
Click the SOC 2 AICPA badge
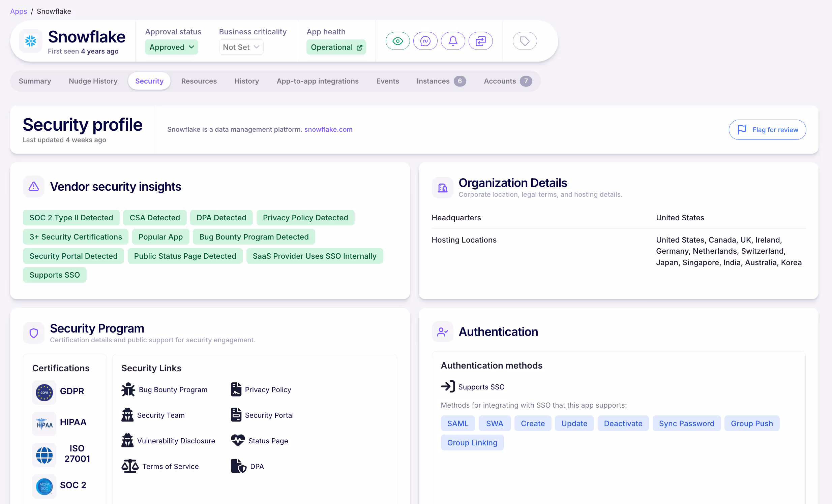click(x=44, y=487)
